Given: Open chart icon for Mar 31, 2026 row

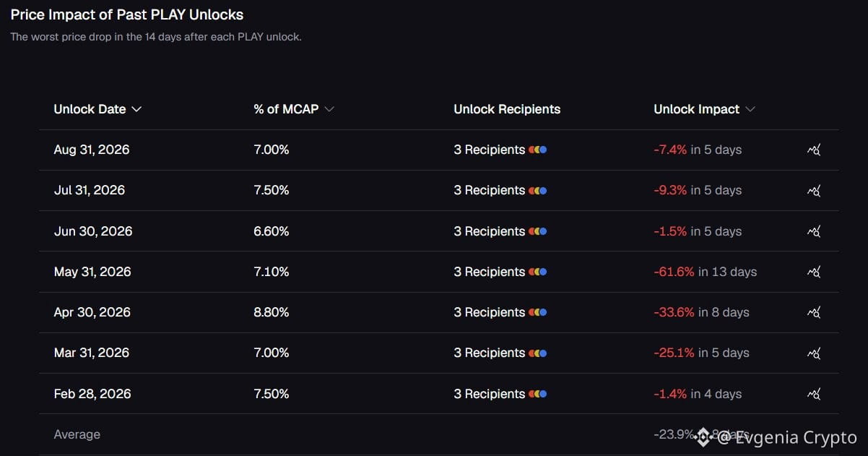Looking at the screenshot, I should click(x=814, y=353).
